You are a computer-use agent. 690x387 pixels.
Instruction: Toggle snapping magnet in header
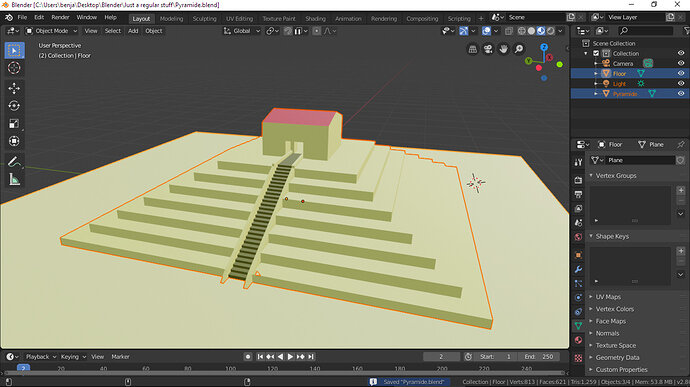coord(288,31)
